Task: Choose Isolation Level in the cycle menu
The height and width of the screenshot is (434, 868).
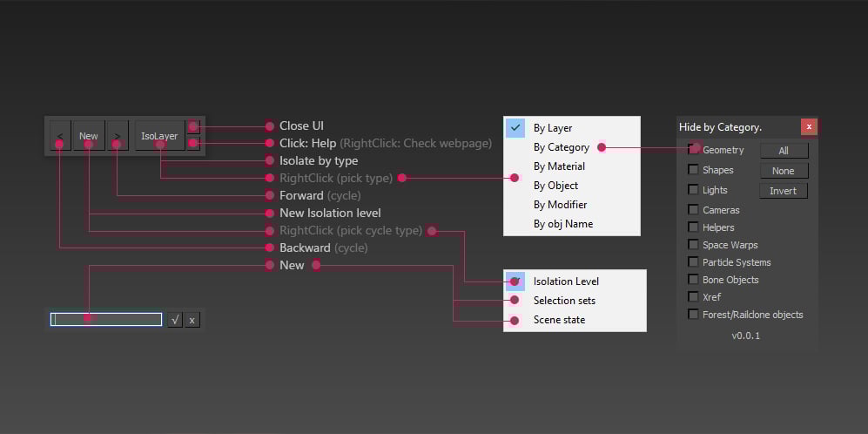Action: [x=575, y=281]
